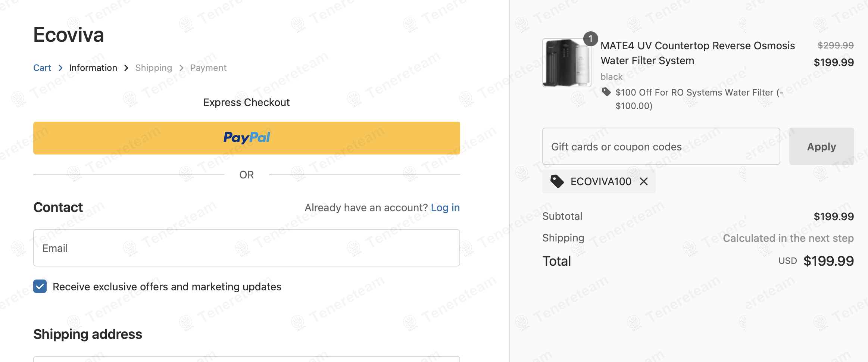This screenshot has height=362, width=868.
Task: Select the Payment breadcrumb step
Action: click(208, 68)
